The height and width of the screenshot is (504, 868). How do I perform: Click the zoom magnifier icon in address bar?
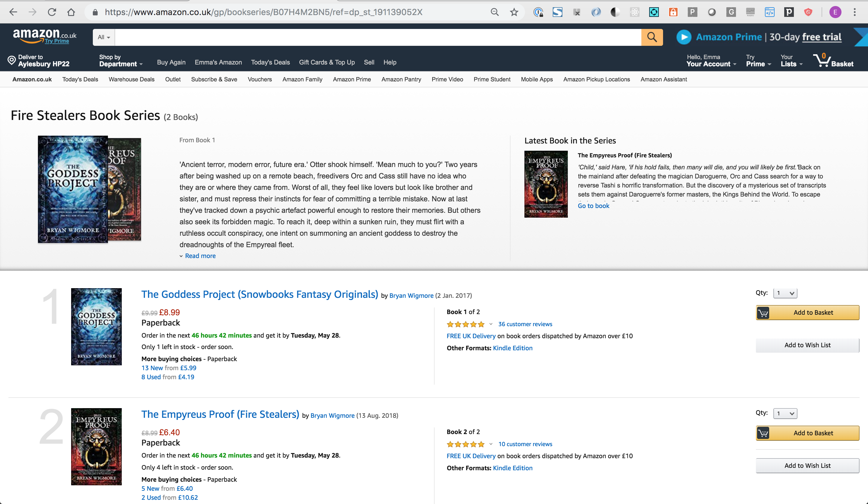[x=495, y=12]
